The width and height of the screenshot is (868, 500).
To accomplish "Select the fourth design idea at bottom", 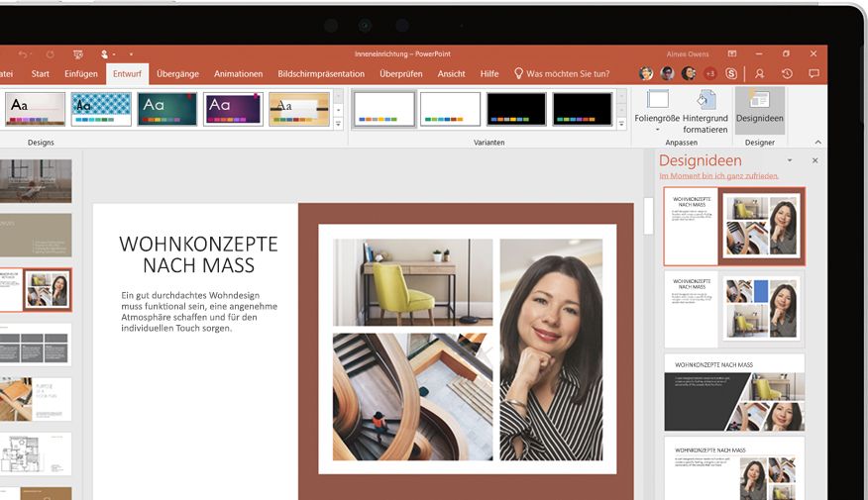I will pyautogui.click(x=734, y=468).
